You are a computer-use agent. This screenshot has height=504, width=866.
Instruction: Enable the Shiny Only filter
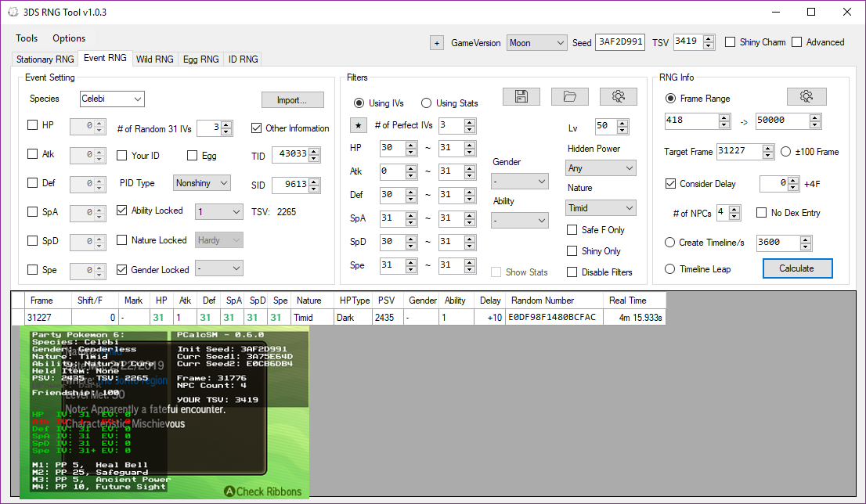click(x=572, y=251)
